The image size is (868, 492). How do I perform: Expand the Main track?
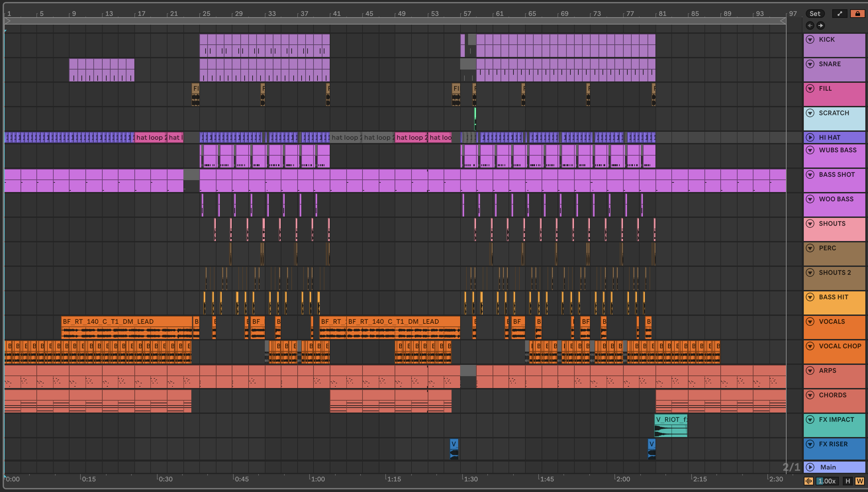810,467
